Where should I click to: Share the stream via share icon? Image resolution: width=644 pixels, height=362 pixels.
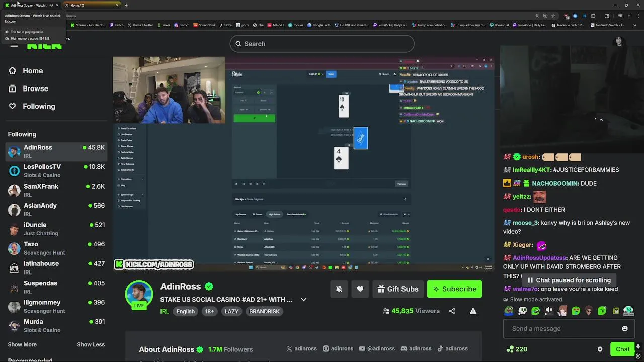(452, 311)
